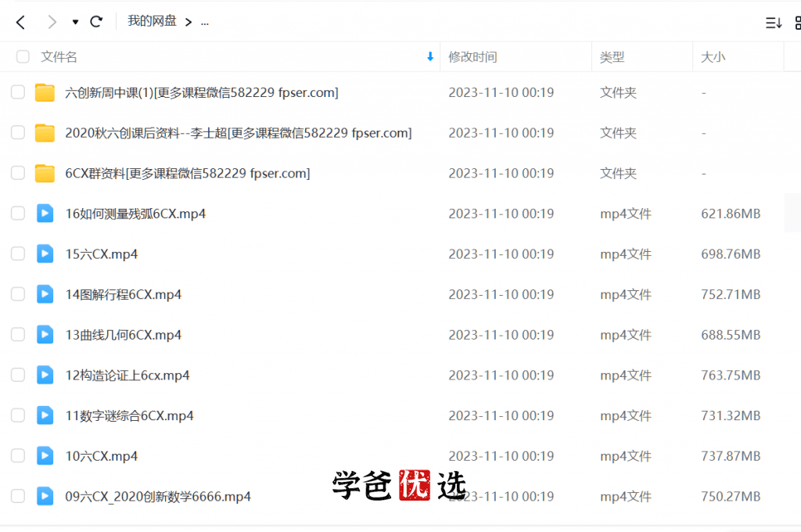Sort by 大小 column header
Screen dimensions: 801x532
(x=713, y=57)
